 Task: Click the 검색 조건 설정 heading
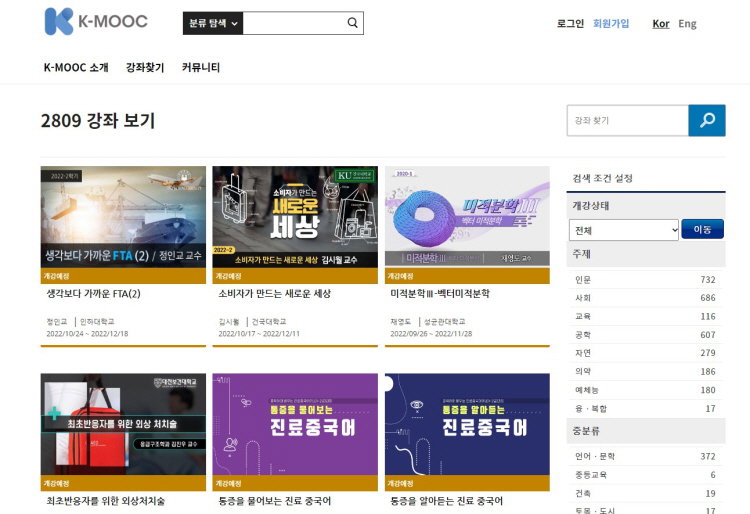pyautogui.click(x=603, y=178)
